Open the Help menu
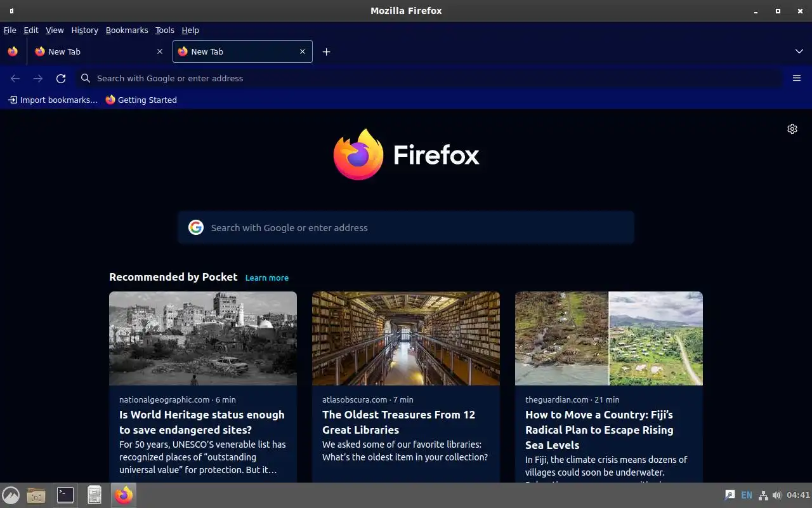The image size is (812, 508). click(190, 30)
